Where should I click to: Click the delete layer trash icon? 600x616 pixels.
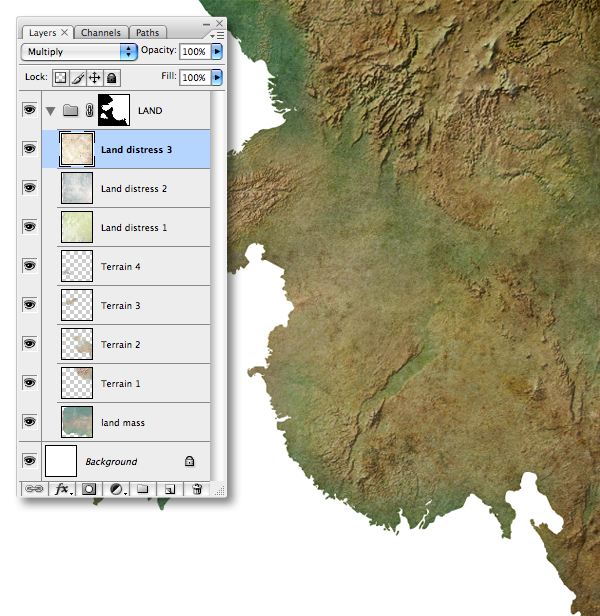tap(197, 489)
